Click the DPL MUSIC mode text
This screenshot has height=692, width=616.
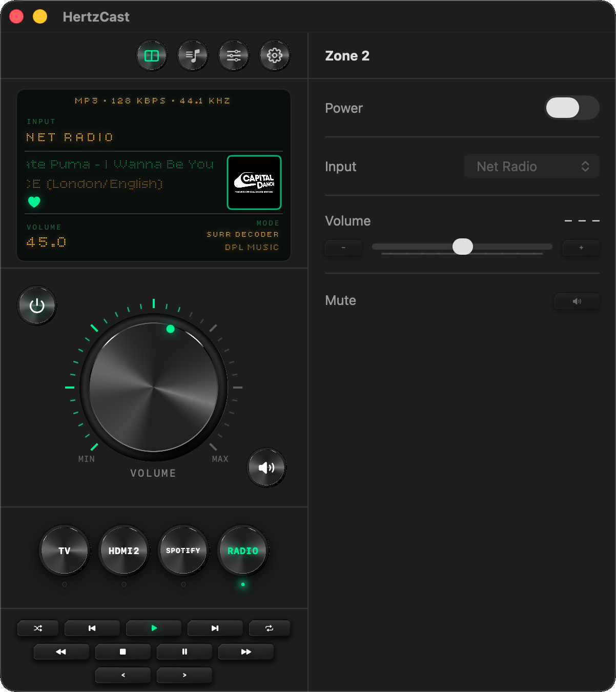pyautogui.click(x=252, y=247)
